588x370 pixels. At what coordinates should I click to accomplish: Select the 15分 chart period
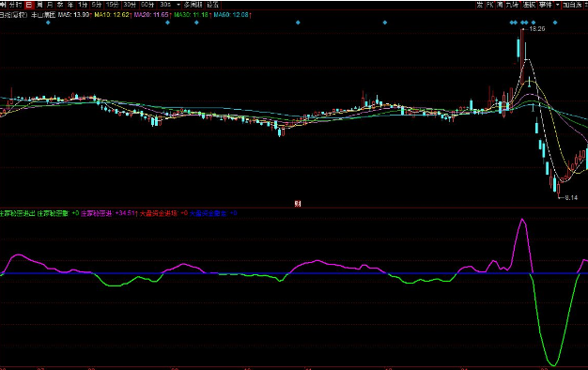coord(112,5)
